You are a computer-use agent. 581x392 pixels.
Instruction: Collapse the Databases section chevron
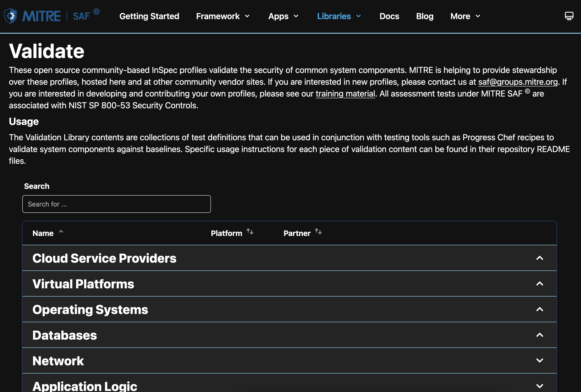[x=540, y=335]
